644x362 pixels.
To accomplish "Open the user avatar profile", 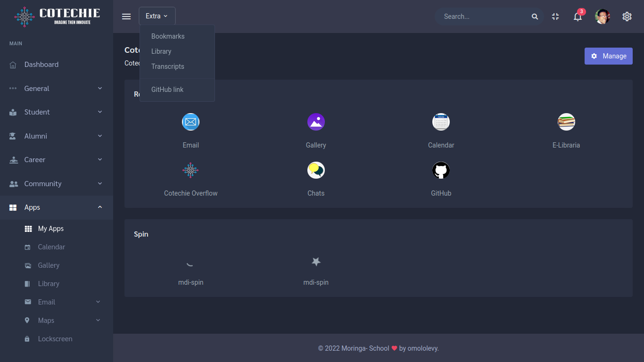I will click(603, 16).
